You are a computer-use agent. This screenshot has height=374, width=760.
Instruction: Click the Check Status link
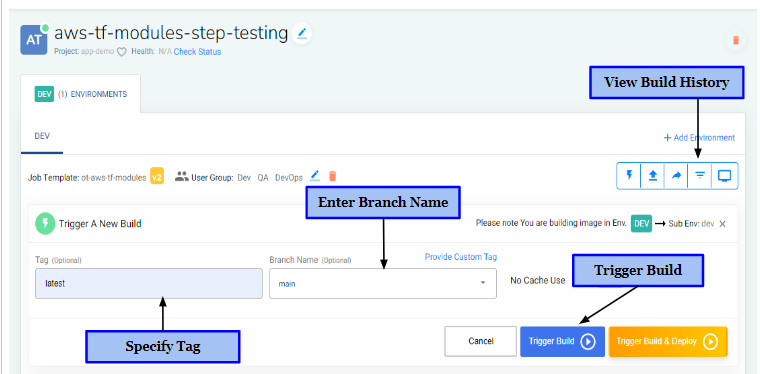click(x=197, y=52)
